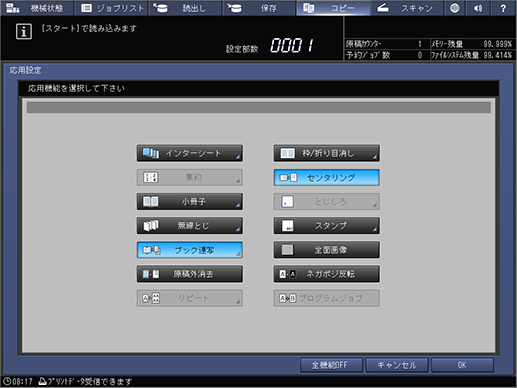This screenshot has width=517, height=388.
Task: Toggle ブック連写 function
Action: (190, 250)
